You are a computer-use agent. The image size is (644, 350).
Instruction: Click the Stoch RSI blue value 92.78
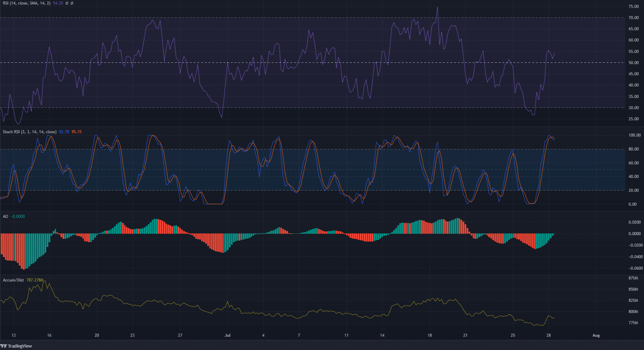pos(64,132)
